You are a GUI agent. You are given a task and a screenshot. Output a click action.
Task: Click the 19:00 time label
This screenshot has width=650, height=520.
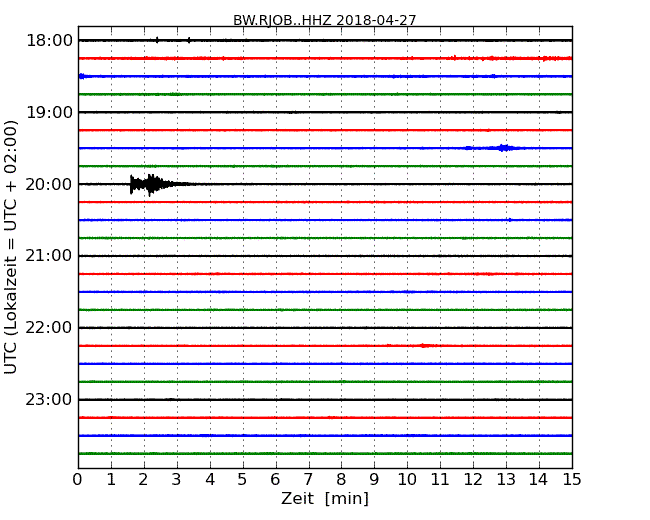click(49, 112)
